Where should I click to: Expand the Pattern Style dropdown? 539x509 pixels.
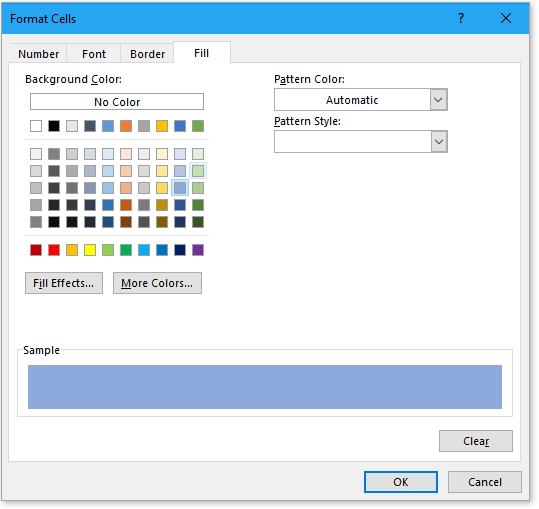pyautogui.click(x=439, y=142)
